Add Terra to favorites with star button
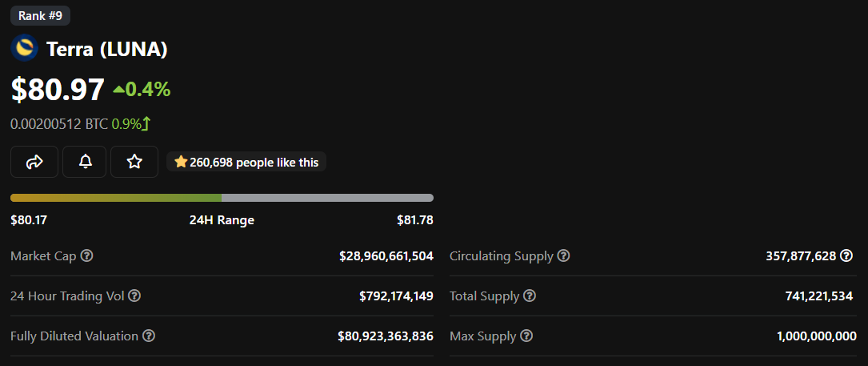This screenshot has height=366, width=868. coord(134,162)
